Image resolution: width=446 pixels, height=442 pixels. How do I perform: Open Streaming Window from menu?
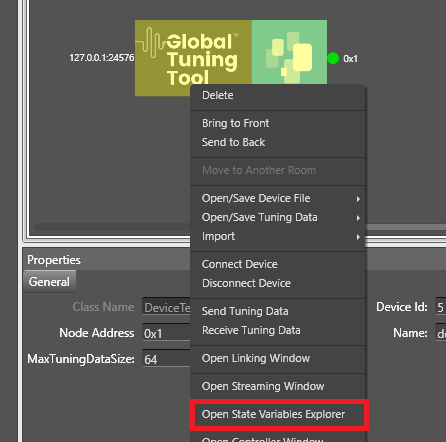click(x=277, y=386)
